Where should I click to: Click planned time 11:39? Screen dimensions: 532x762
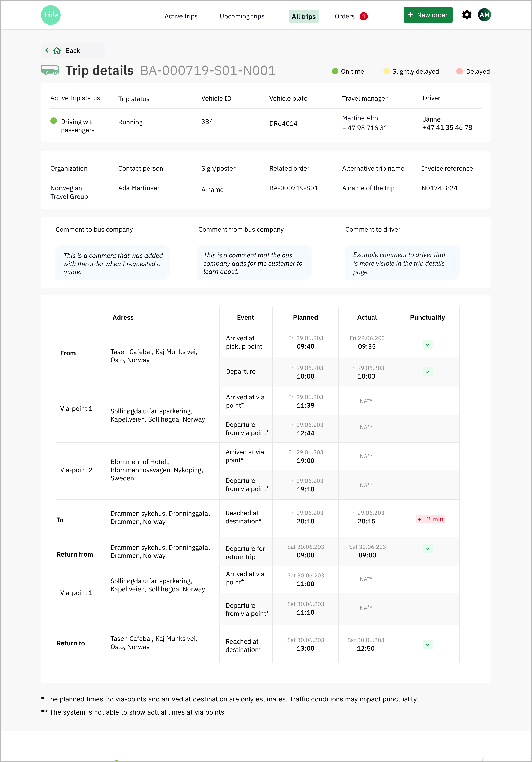[x=305, y=405]
